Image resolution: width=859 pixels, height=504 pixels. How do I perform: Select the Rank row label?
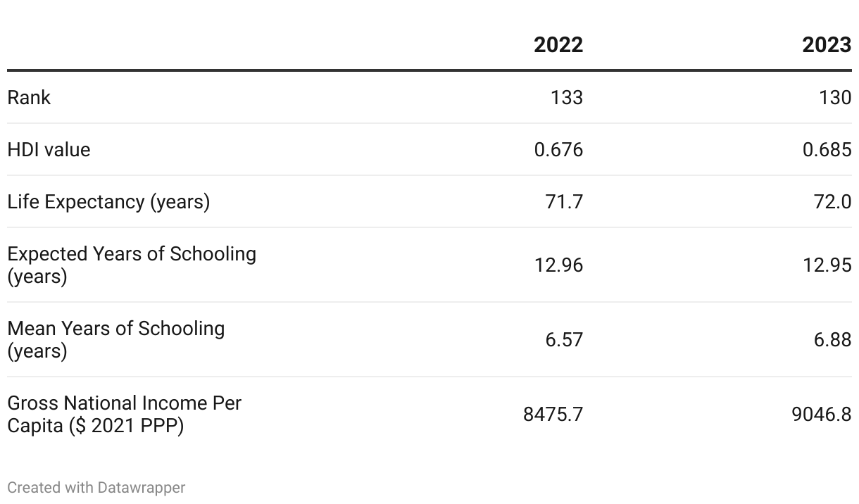[x=29, y=97]
